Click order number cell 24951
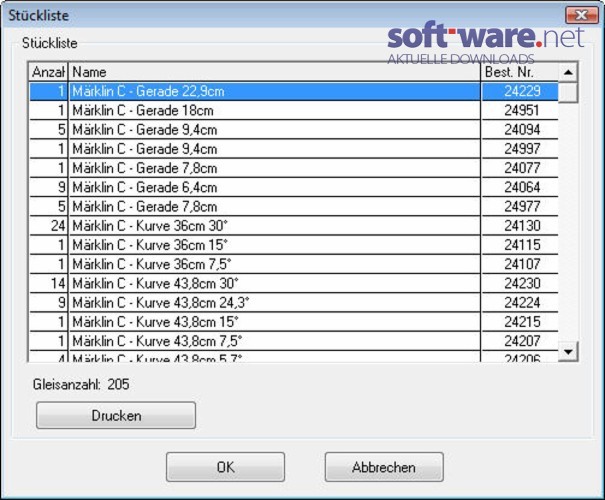Viewport: 605px width, 500px height. [520, 111]
